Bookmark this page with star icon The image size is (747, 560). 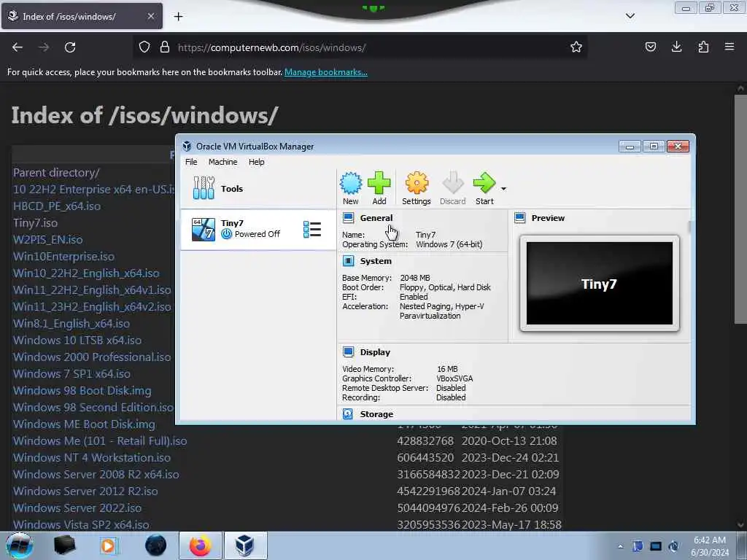coord(576,47)
